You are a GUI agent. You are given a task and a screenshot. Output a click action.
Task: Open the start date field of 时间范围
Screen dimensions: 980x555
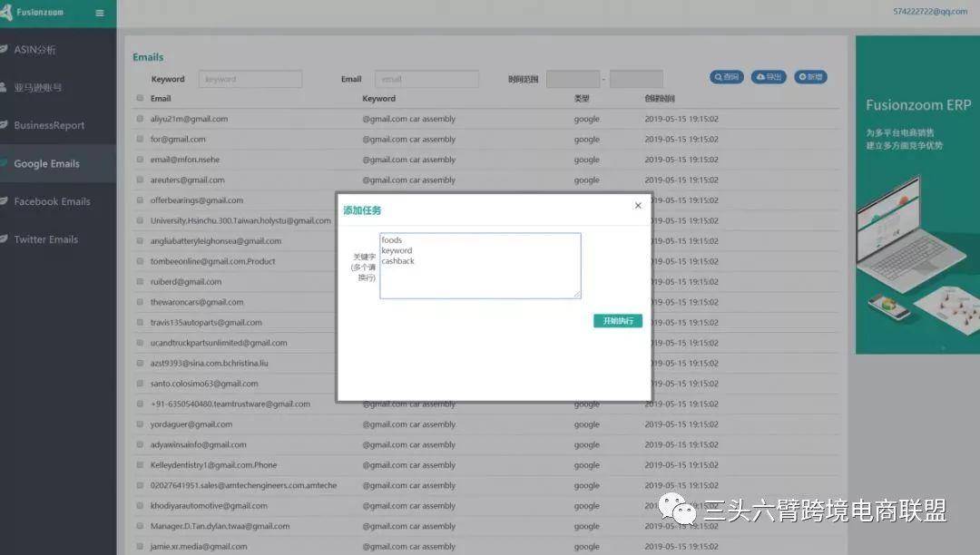(573, 79)
